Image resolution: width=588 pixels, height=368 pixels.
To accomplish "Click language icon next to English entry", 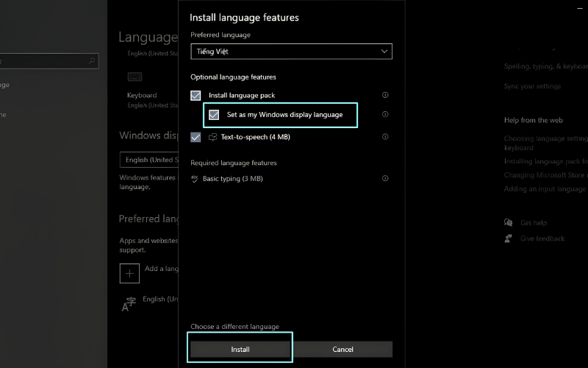I will 129,304.
